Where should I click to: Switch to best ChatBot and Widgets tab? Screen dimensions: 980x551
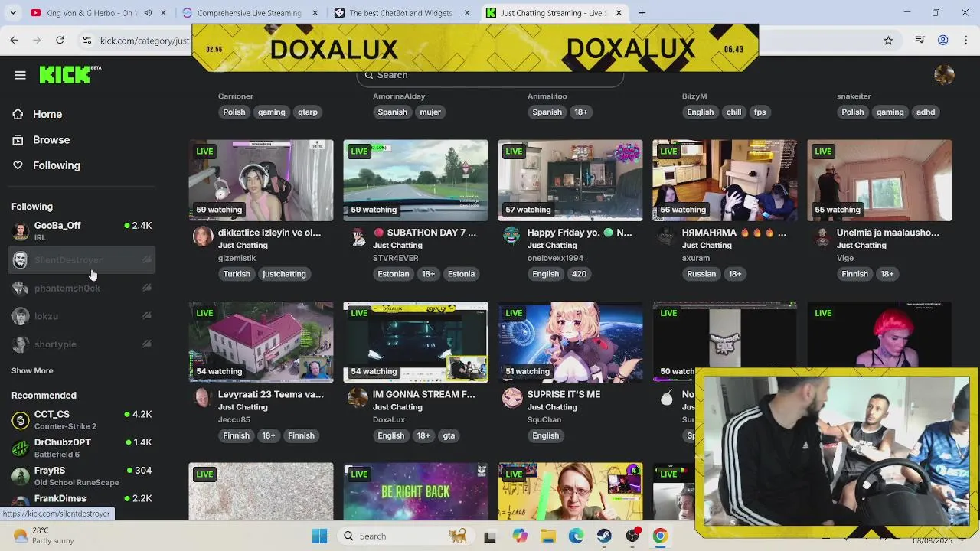tap(400, 13)
